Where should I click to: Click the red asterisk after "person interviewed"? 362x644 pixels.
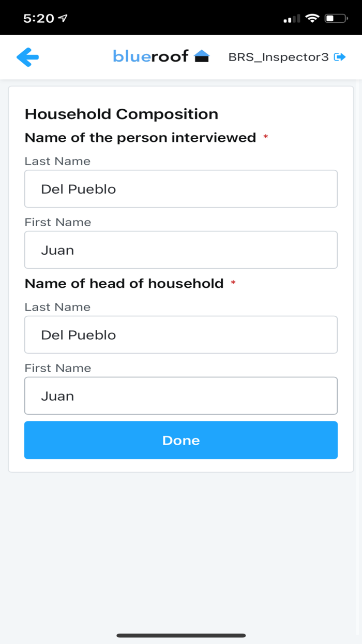pyautogui.click(x=266, y=137)
